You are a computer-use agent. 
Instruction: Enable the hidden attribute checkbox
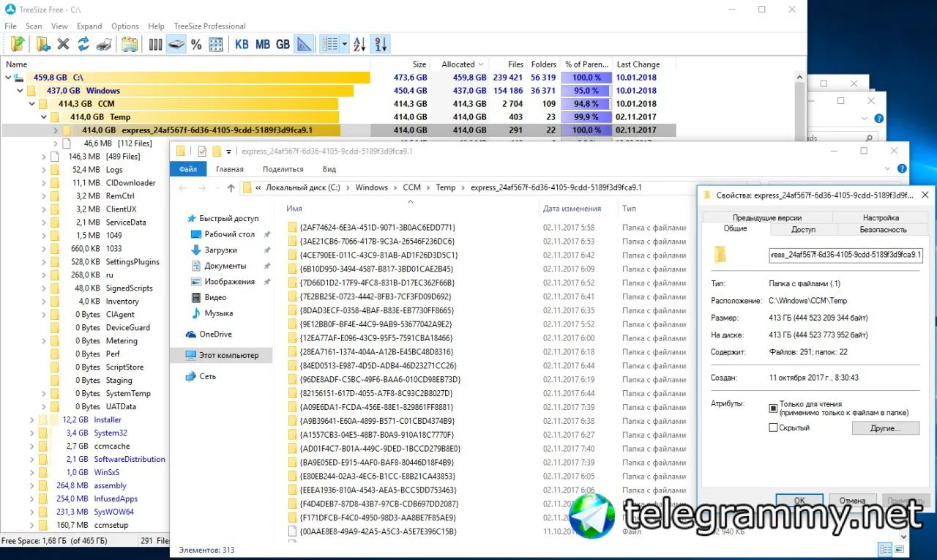tap(773, 428)
